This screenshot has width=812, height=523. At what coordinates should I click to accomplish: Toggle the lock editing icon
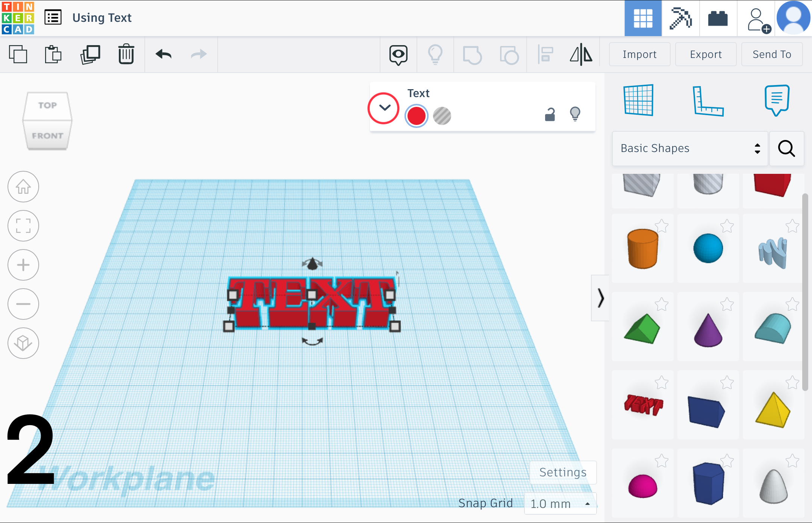[x=550, y=114]
